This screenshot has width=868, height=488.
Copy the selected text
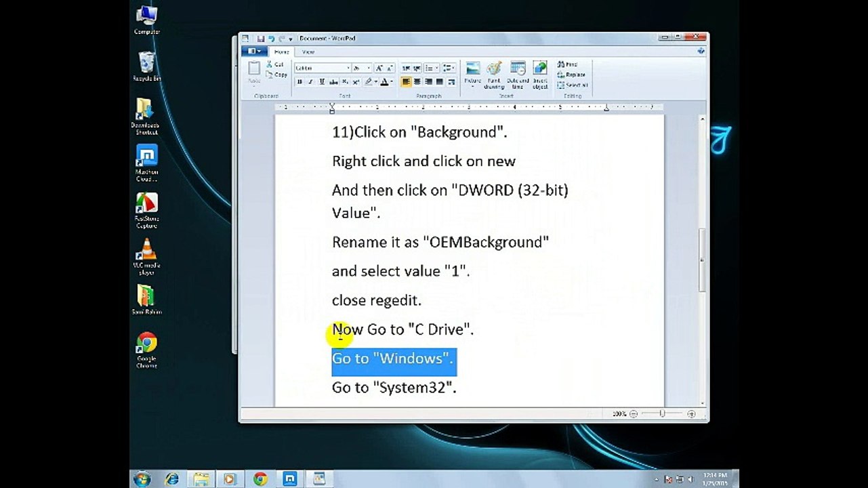(x=276, y=75)
